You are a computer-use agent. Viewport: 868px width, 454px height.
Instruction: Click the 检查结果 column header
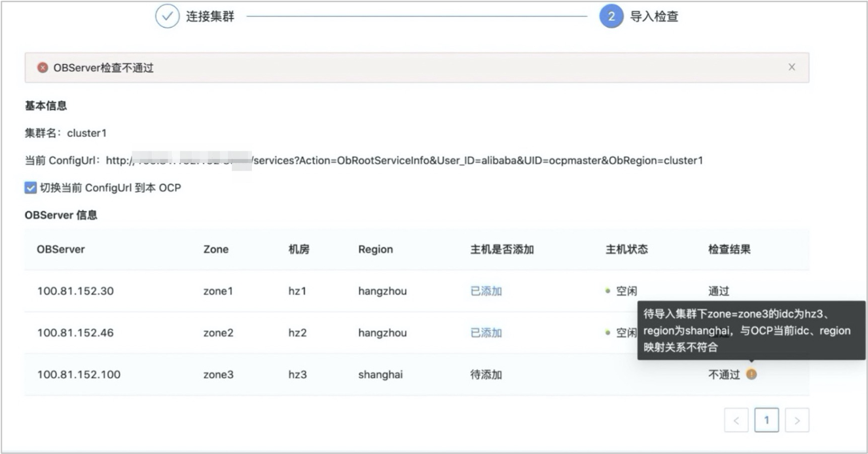click(729, 249)
